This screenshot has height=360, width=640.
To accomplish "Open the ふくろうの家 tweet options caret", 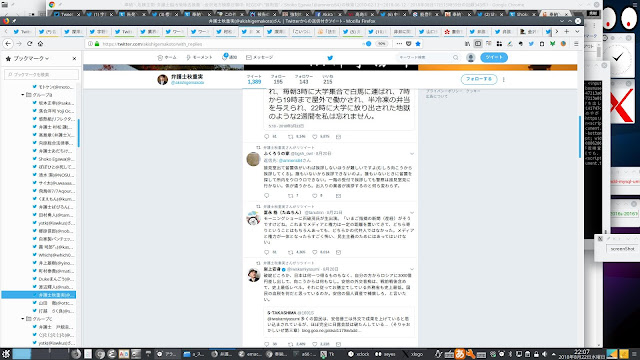I will 412,154.
